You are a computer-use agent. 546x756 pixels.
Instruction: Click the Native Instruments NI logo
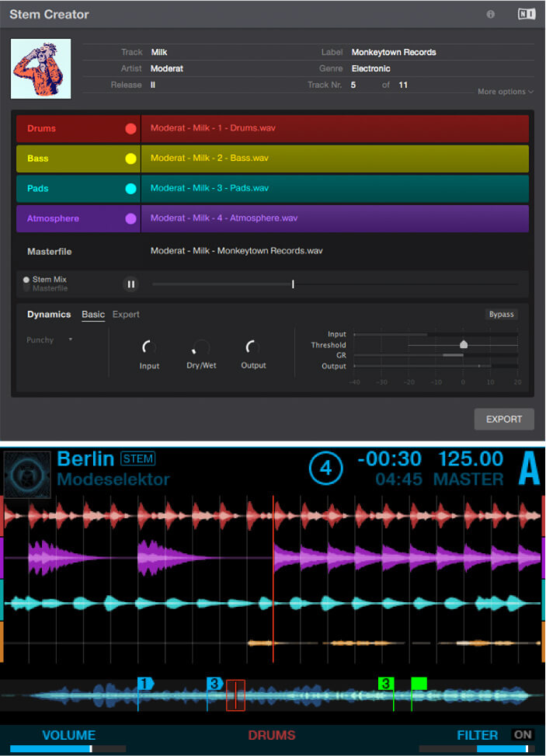[527, 14]
